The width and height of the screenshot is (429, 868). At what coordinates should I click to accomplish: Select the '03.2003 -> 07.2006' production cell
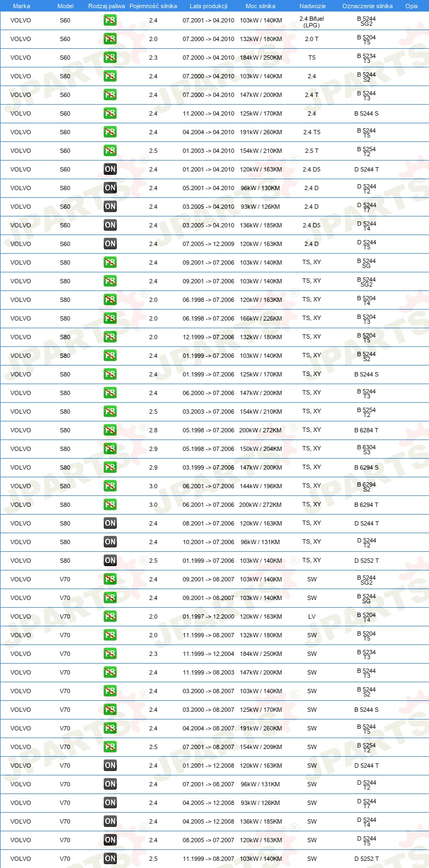[x=208, y=412]
